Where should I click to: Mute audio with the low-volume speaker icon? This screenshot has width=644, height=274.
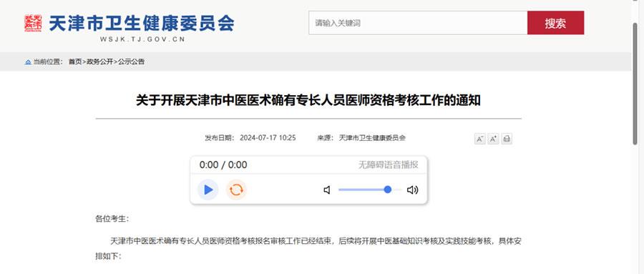(x=327, y=190)
